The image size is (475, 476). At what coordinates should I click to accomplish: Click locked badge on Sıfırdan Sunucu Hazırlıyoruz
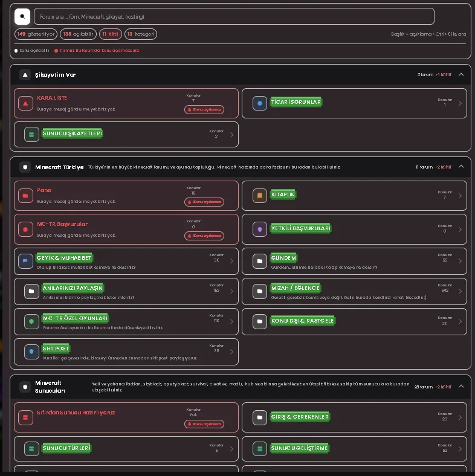204,424
